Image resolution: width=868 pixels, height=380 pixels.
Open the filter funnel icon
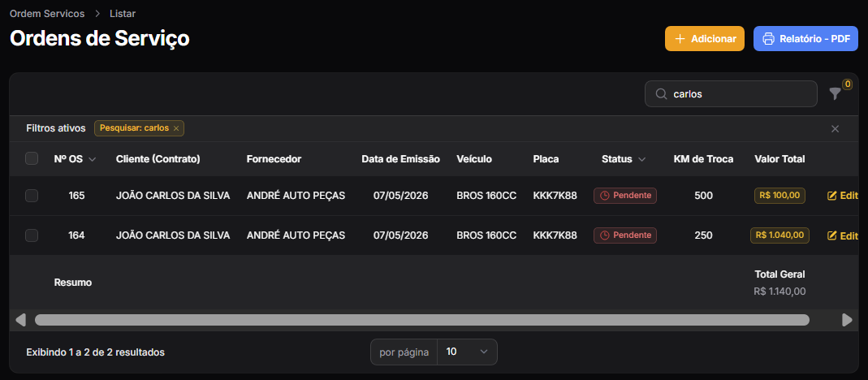(835, 94)
